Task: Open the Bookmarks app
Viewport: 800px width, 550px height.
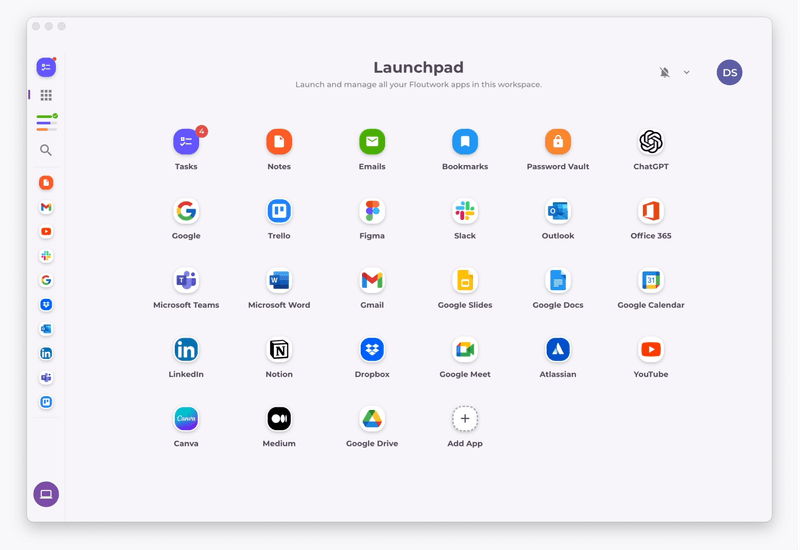Action: coord(465,141)
